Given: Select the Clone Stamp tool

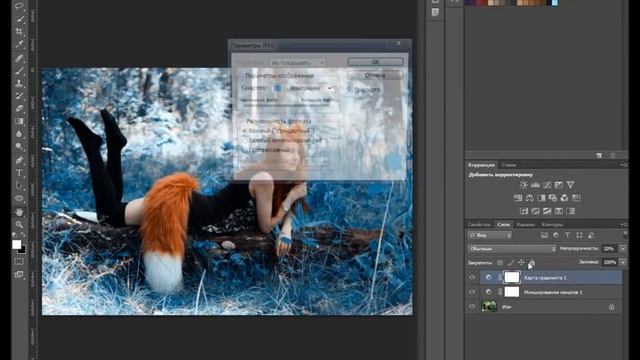Looking at the screenshot, I should 19,83.
